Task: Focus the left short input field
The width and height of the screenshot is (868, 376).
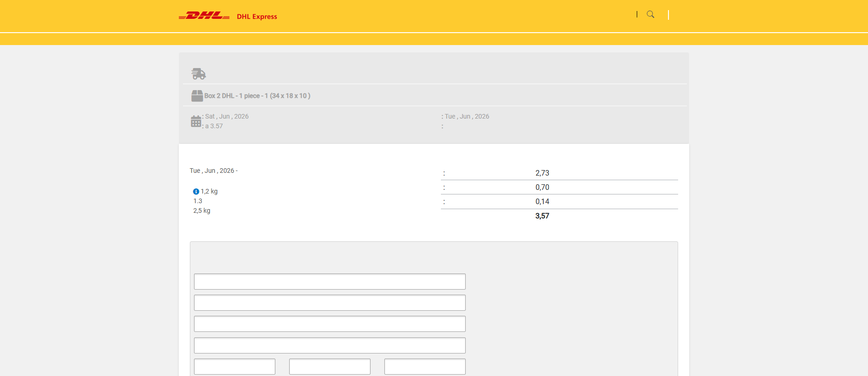Action: coord(234,366)
